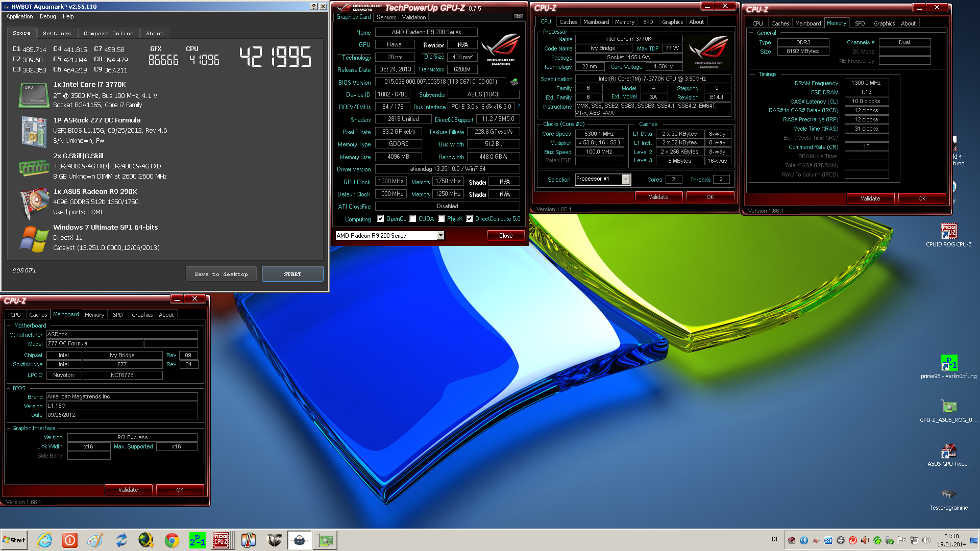Open the GPU-Z_ASUS_ROG desktop icon

pos(948,411)
